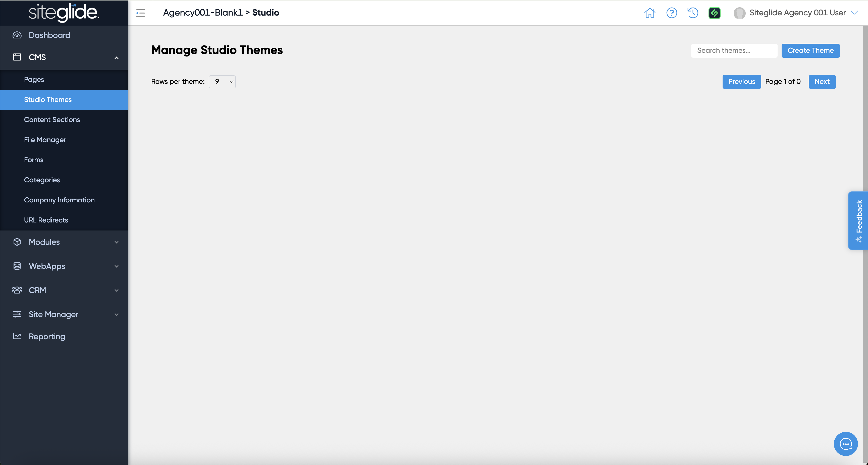The height and width of the screenshot is (465, 868).
Task: Click the green Siteglide badge icon
Action: point(714,13)
